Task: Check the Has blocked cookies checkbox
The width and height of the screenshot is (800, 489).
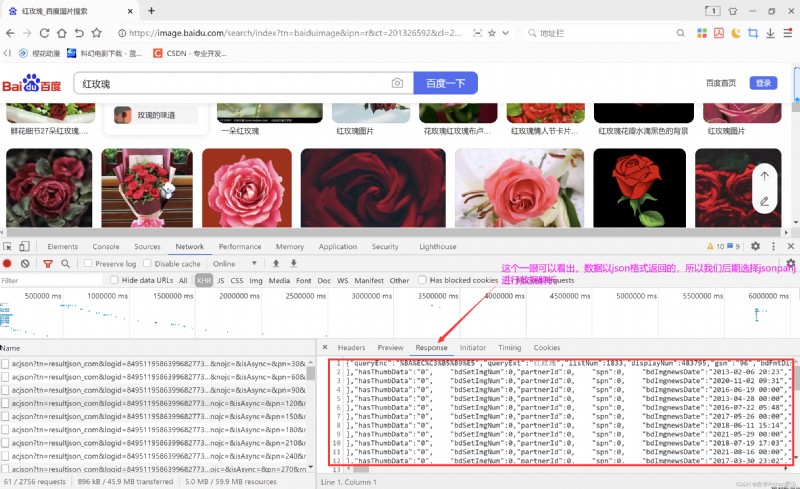Action: click(422, 280)
